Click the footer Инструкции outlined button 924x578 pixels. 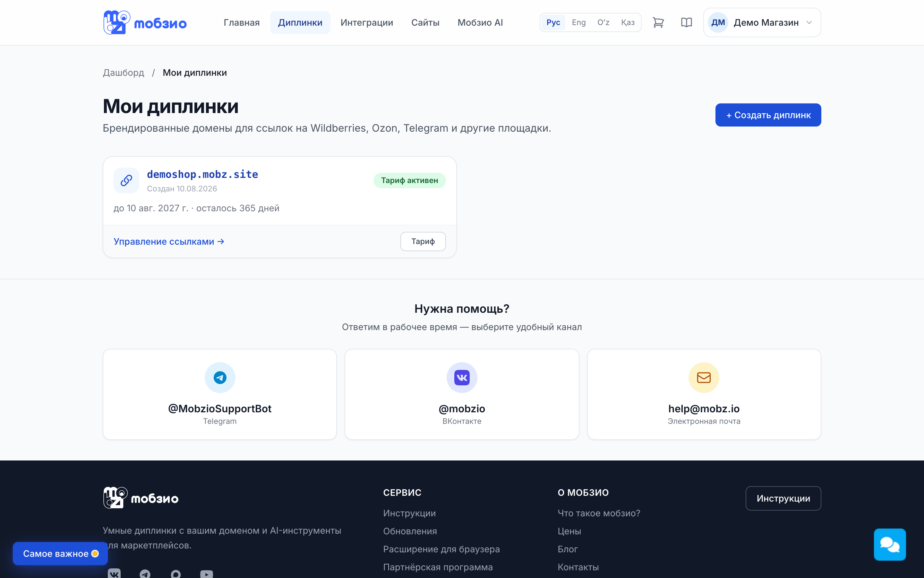783,498
